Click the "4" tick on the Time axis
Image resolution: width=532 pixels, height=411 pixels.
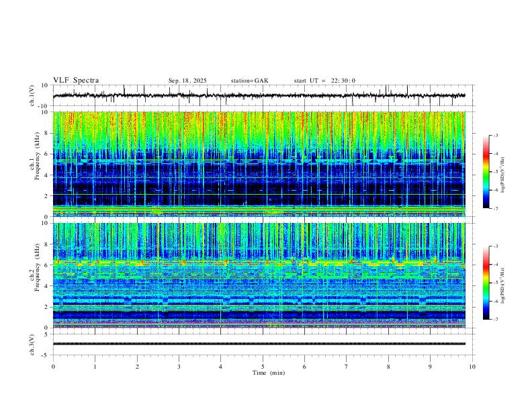(x=221, y=367)
